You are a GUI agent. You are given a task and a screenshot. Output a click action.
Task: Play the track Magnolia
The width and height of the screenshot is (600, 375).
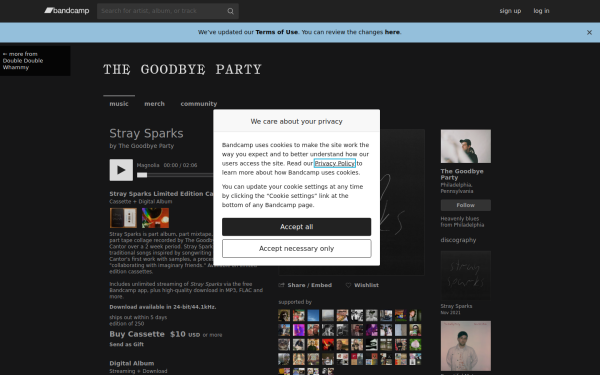(121, 170)
